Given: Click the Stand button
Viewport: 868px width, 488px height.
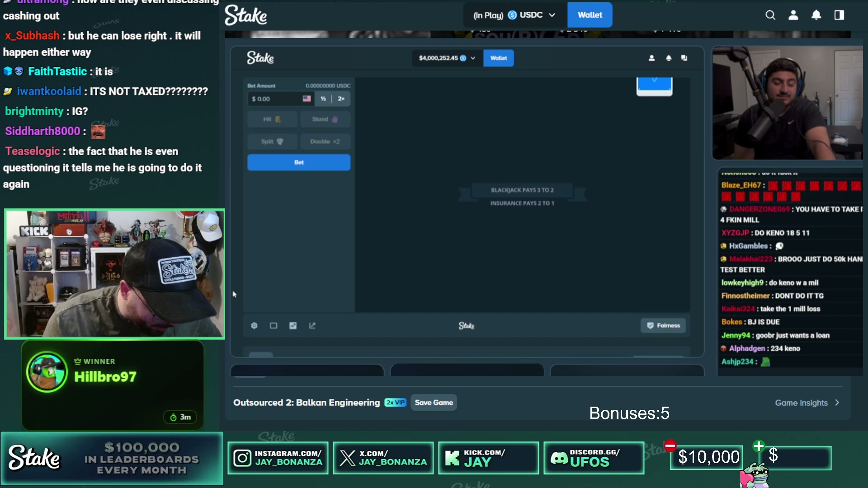Looking at the screenshot, I should point(325,119).
